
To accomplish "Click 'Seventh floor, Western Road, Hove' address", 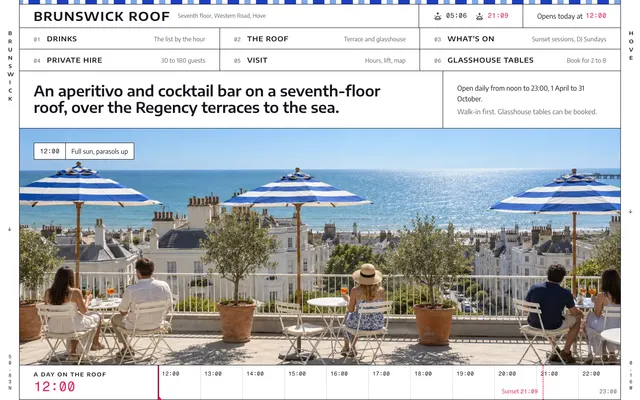I will [x=222, y=16].
